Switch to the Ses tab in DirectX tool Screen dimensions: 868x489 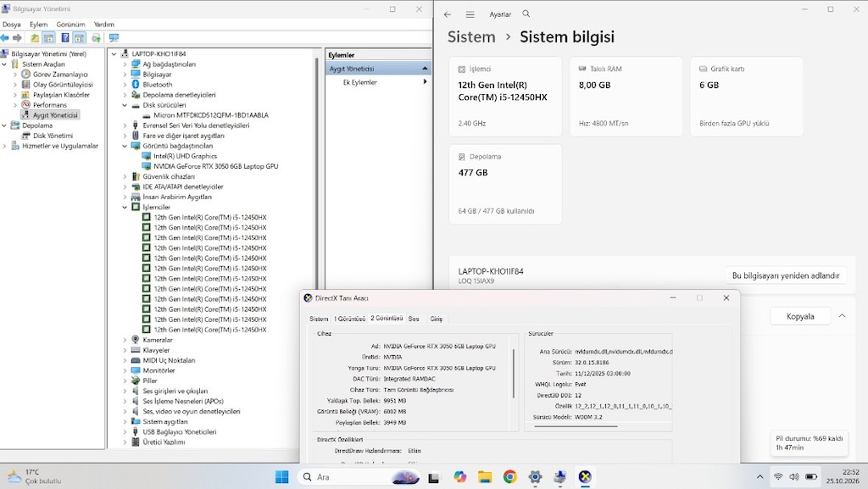tap(414, 320)
